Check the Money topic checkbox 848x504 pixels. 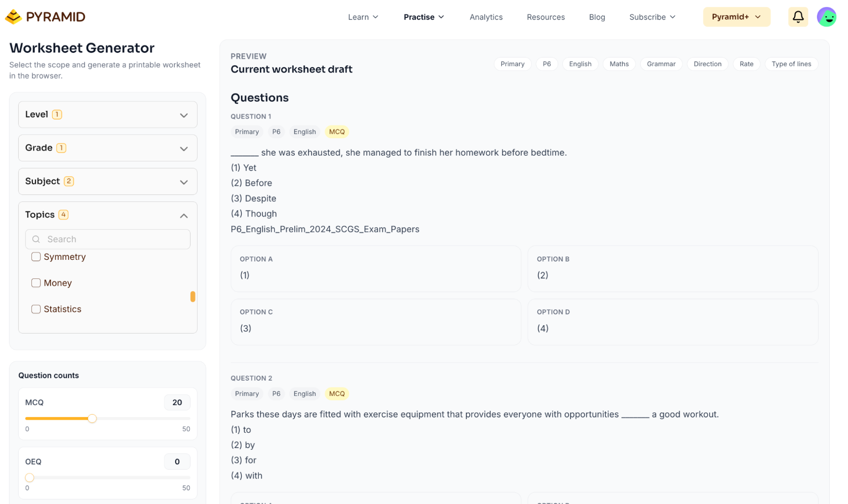tap(36, 283)
